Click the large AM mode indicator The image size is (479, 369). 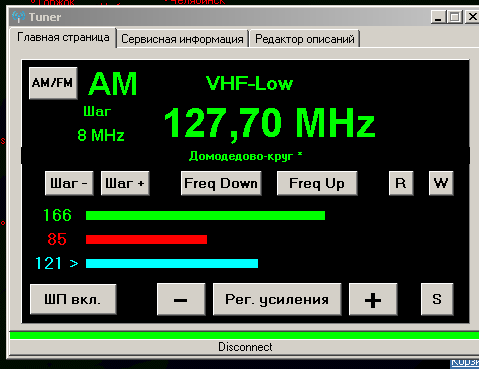pyautogui.click(x=113, y=84)
